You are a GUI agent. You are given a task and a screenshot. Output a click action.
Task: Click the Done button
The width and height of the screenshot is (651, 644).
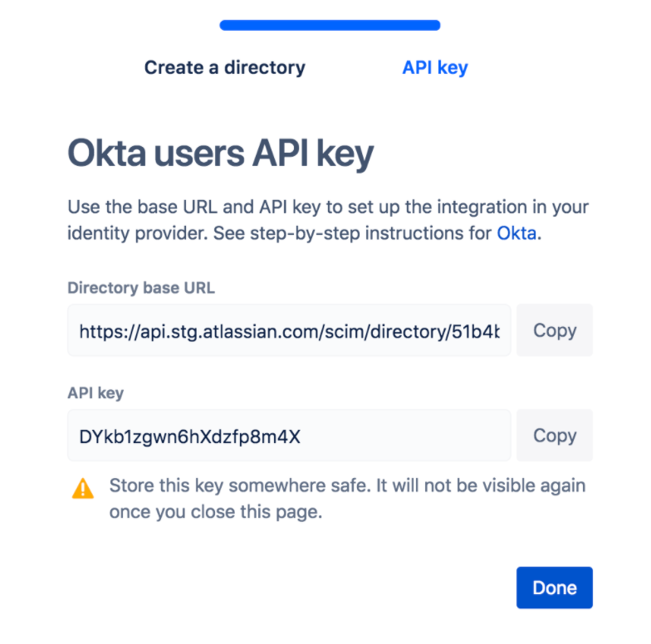[x=555, y=588]
